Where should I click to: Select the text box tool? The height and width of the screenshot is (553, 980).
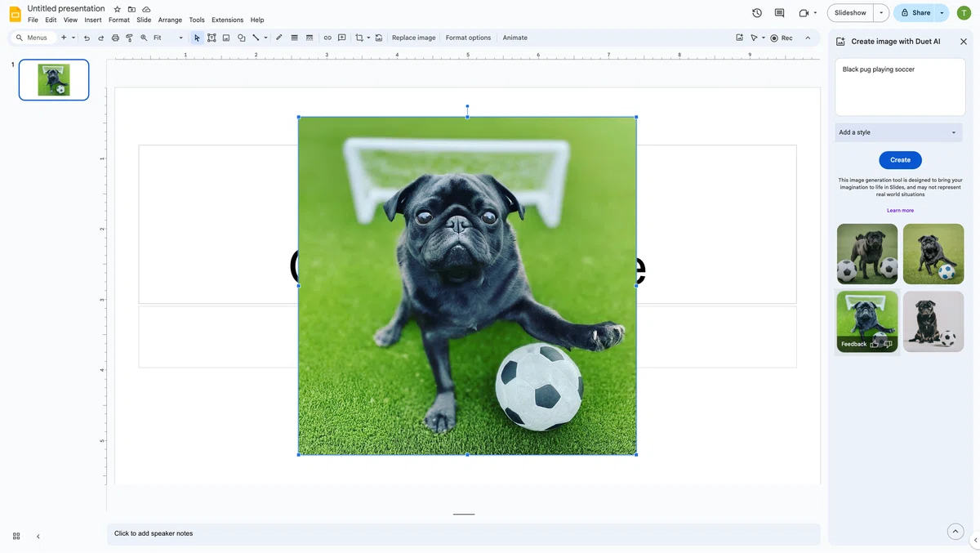coord(212,38)
